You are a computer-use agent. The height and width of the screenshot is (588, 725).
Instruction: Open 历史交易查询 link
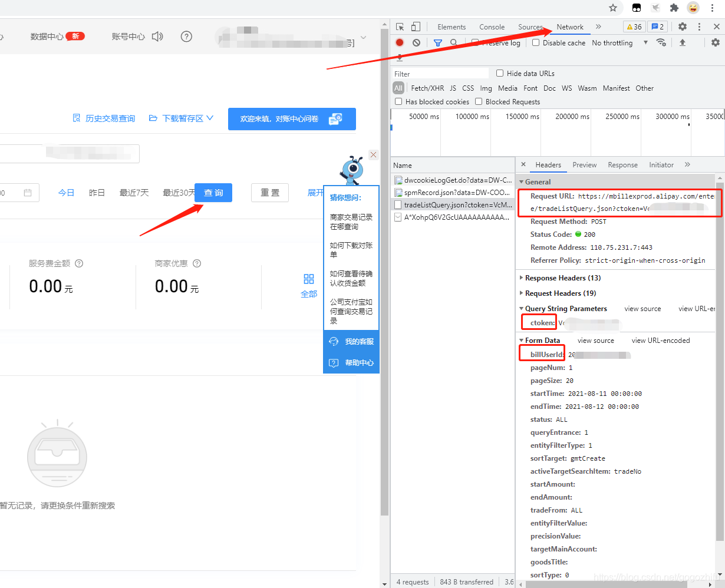click(x=103, y=118)
